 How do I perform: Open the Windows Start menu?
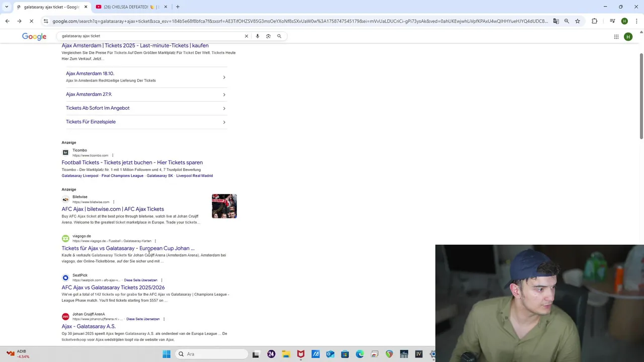pyautogui.click(x=167, y=354)
